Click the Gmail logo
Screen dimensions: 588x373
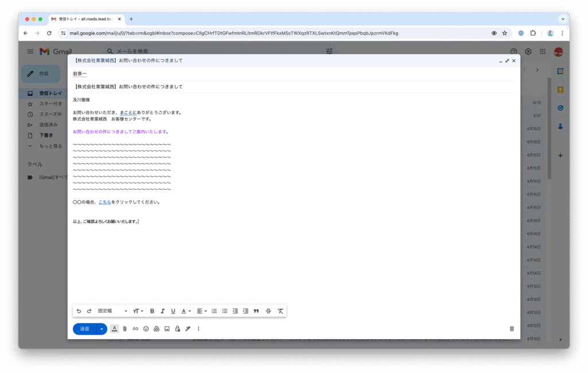click(56, 51)
